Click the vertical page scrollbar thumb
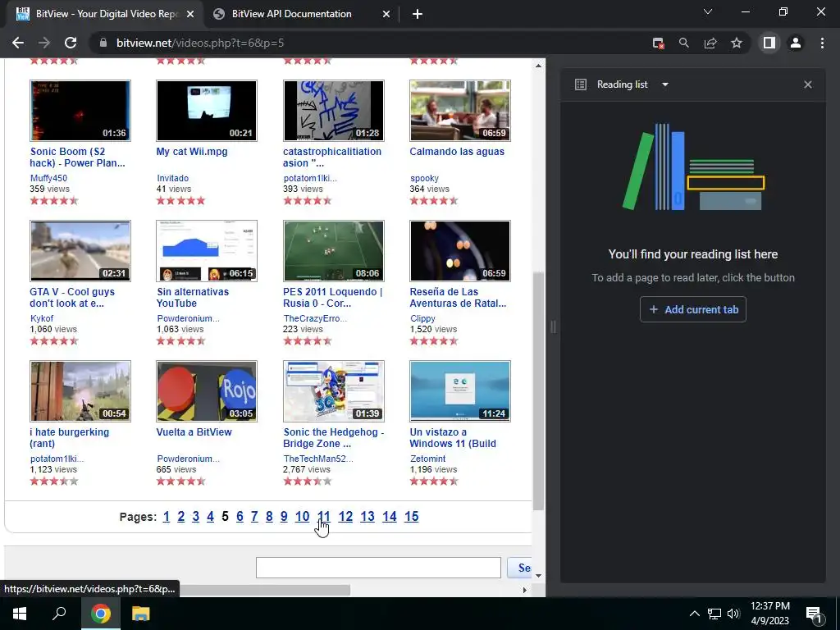The width and height of the screenshot is (840, 630). (x=538, y=391)
